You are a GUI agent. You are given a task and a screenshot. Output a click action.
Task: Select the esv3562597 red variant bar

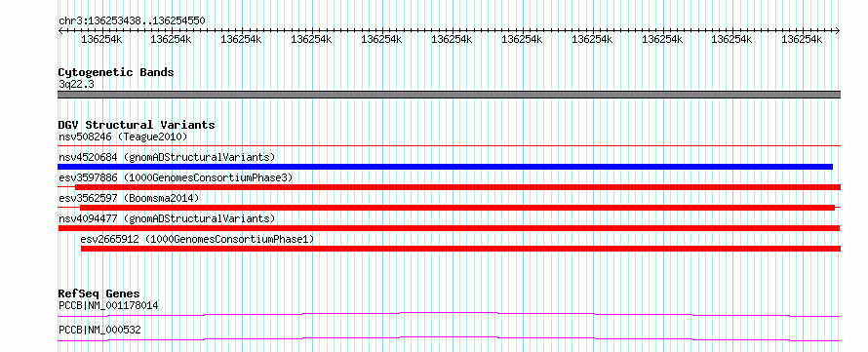(x=457, y=208)
